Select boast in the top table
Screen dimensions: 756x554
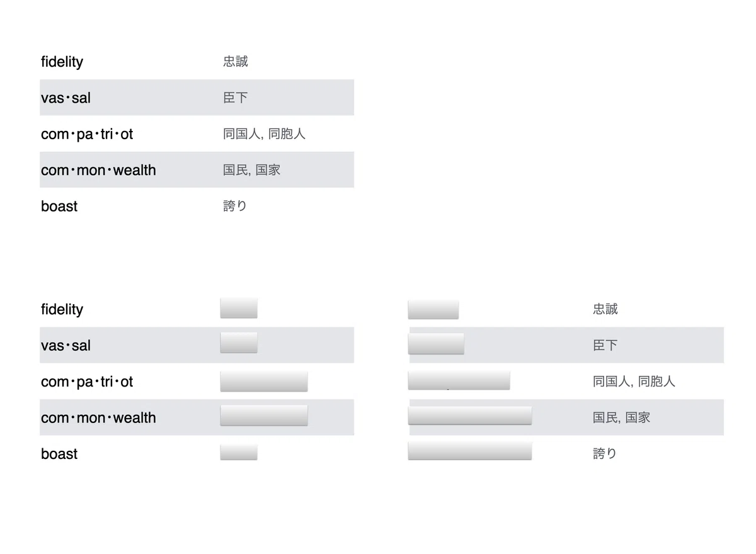pos(59,206)
